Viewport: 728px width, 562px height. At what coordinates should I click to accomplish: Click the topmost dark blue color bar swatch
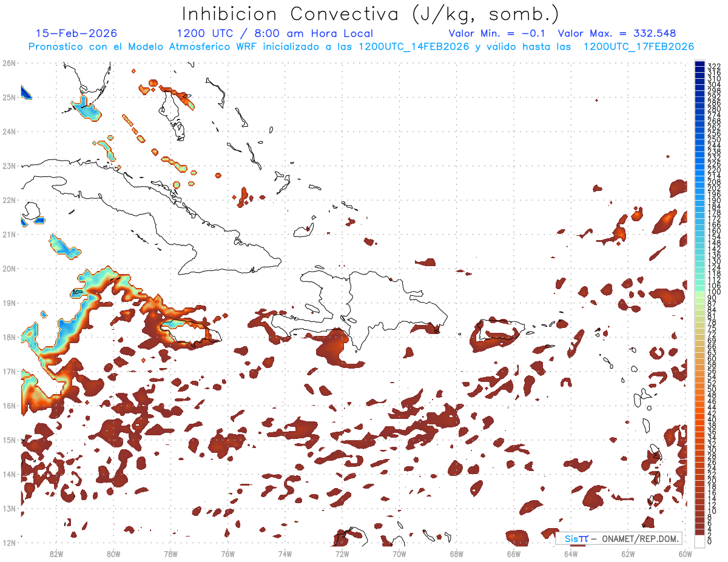tap(700, 64)
